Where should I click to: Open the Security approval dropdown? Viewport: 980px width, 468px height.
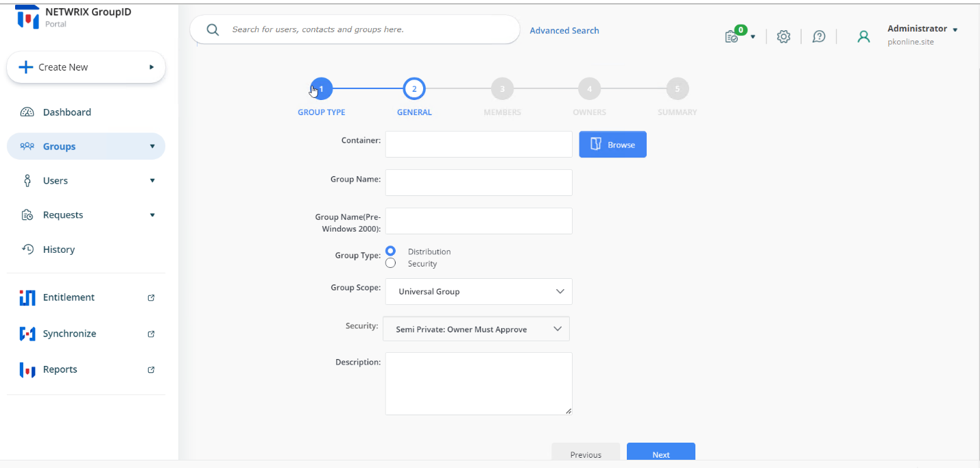[476, 328]
